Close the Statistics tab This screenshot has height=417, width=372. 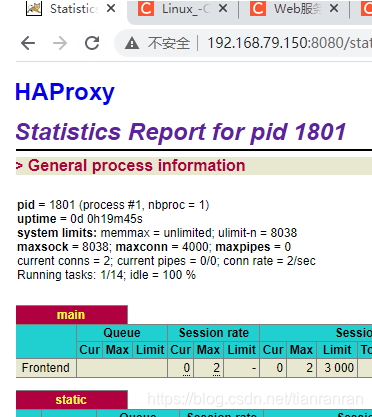(x=111, y=8)
